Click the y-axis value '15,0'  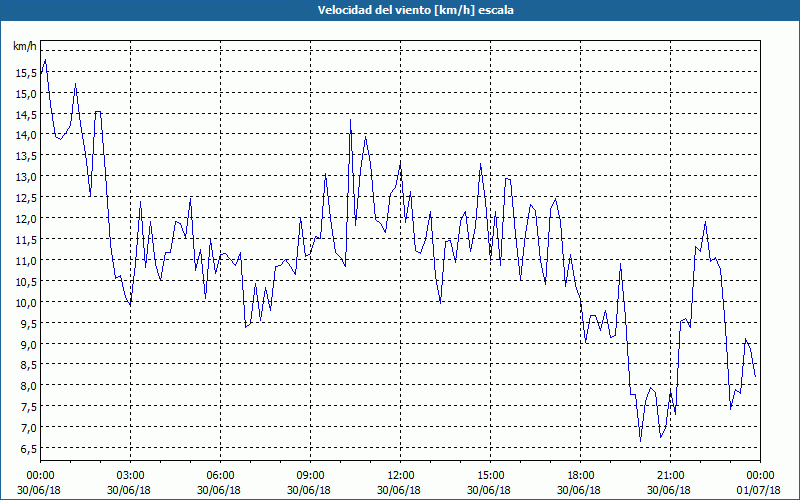[x=26, y=94]
